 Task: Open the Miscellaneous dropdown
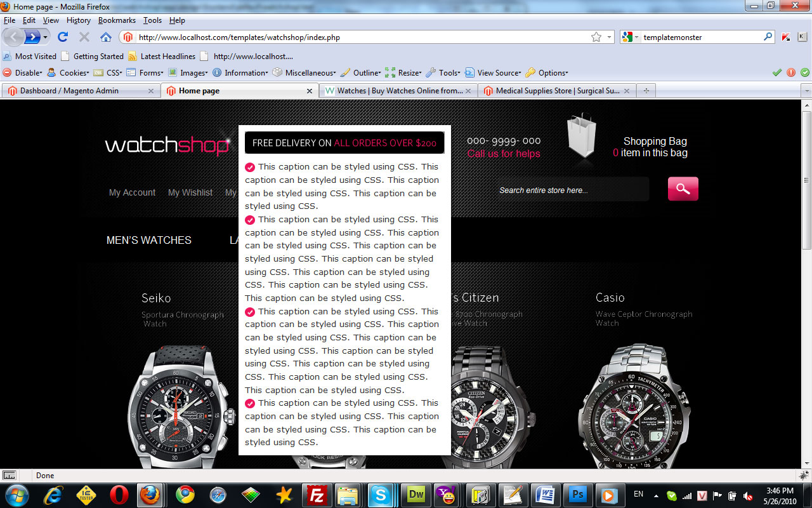(x=304, y=72)
